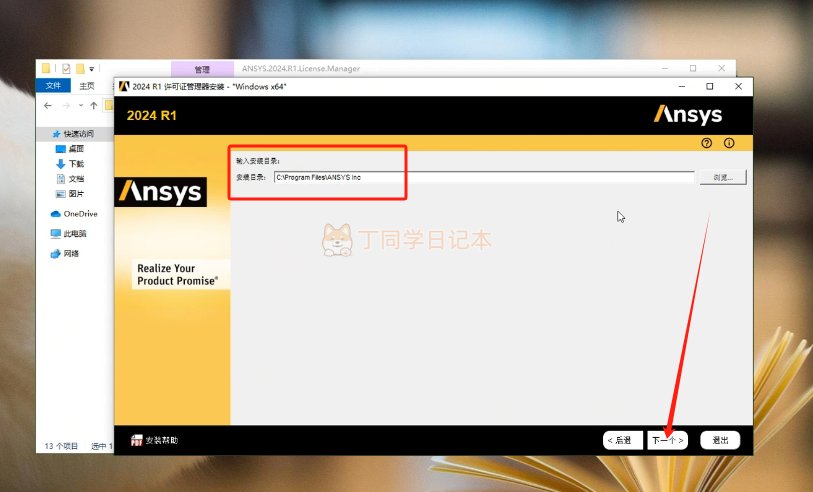The image size is (813, 492).
Task: Open 图片 folder in the Explorer sidebar
Action: click(x=69, y=194)
